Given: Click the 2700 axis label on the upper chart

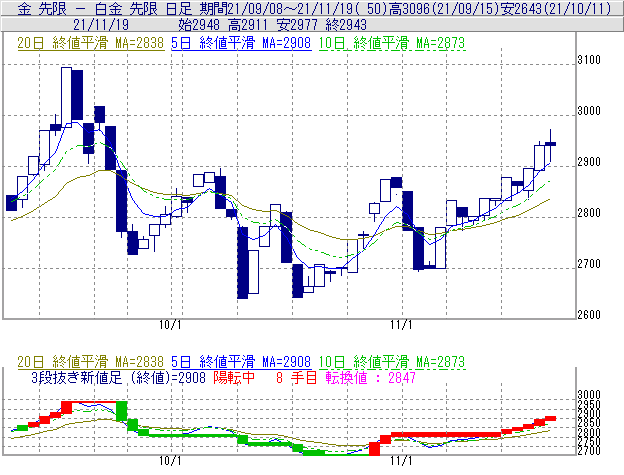Looking at the screenshot, I should 589,264.
